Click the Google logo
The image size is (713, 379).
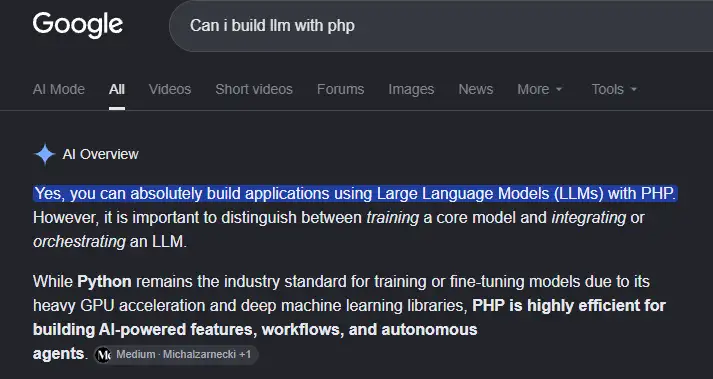78,25
